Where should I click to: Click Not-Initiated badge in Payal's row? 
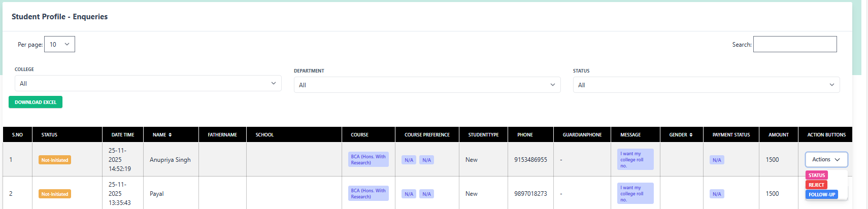pyautogui.click(x=55, y=194)
